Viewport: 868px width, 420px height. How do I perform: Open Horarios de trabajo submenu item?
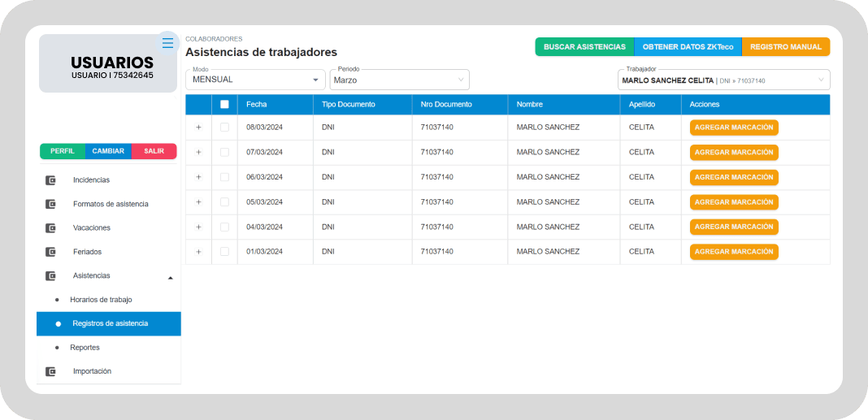[102, 300]
